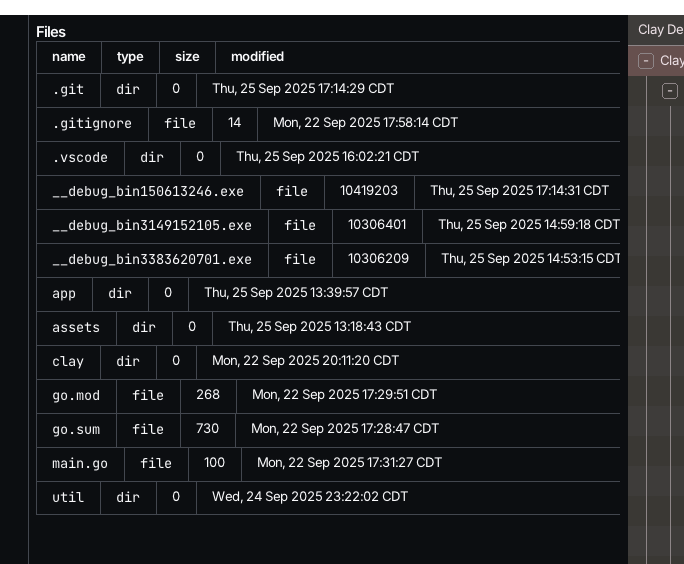Select the .gitignore file entry
The width and height of the screenshot is (684, 564).
[92, 123]
